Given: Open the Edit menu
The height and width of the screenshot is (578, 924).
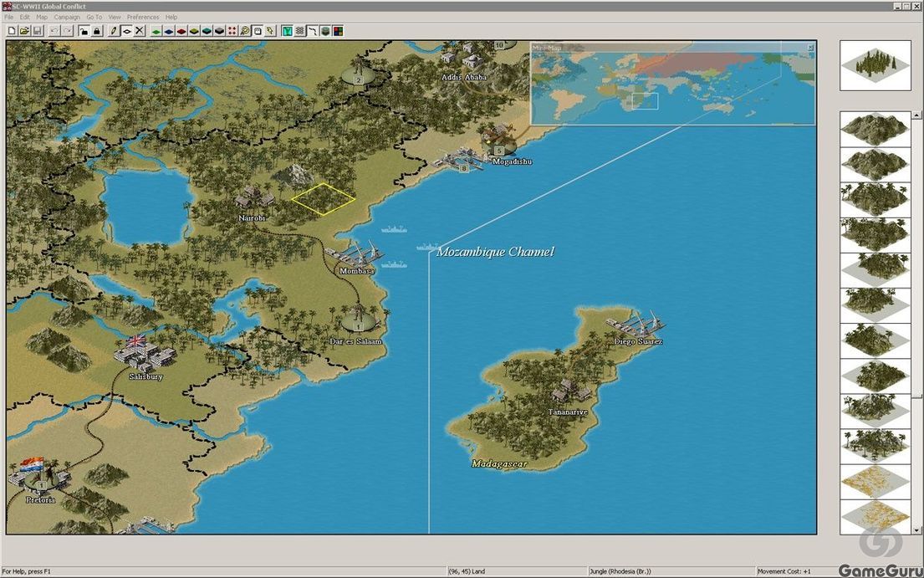Looking at the screenshot, I should click(x=25, y=17).
